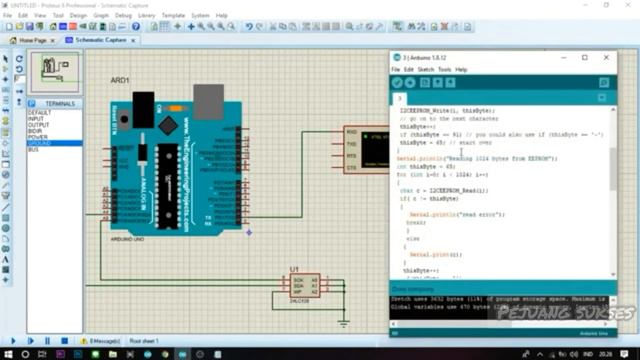Click the Arduino Save sketch icon
Screen dimensions: 640x360
click(x=450, y=83)
